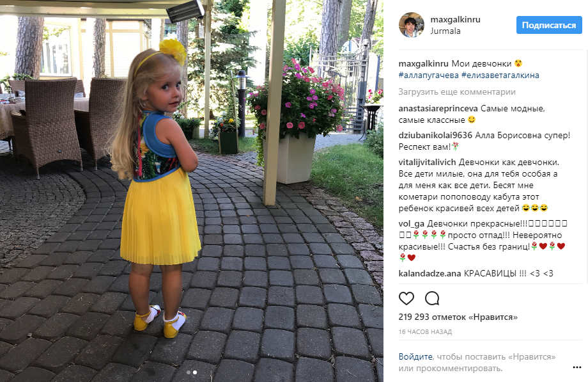Open maxgalkinru profile avatar picture
Screen dimensions: 588x382
[x=412, y=25]
